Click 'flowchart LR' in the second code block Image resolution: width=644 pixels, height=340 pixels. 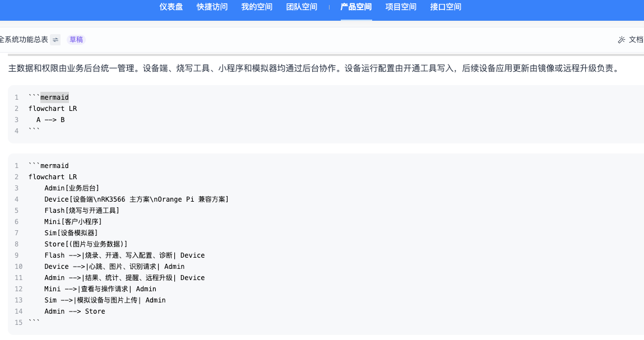(x=53, y=177)
